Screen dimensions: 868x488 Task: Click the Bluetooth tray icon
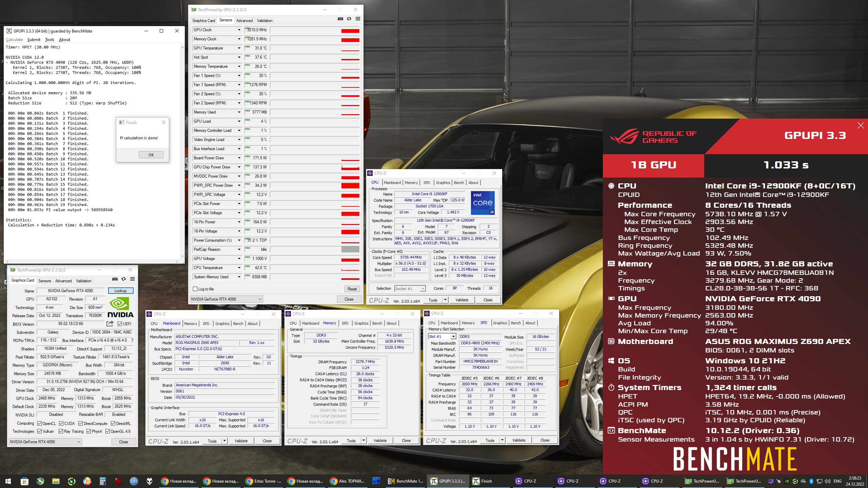pos(811,481)
